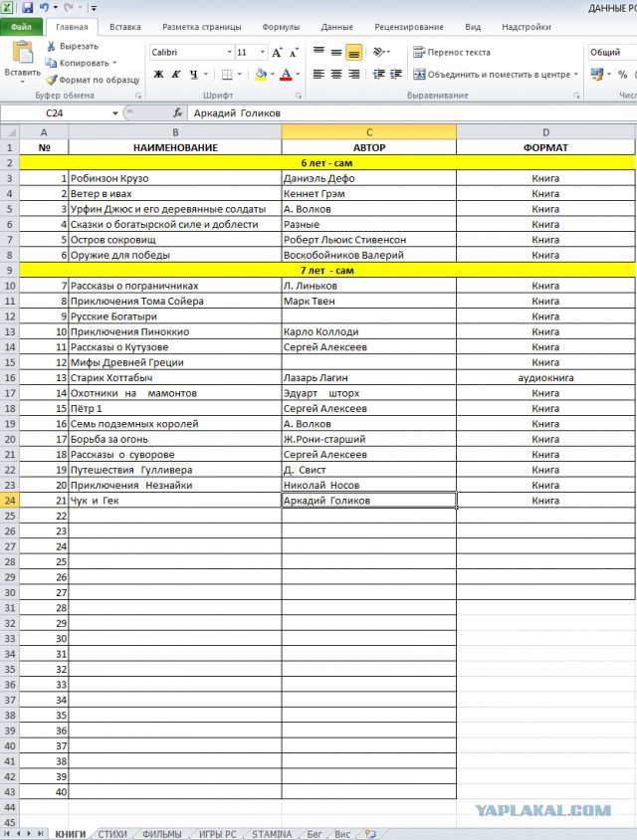
Task: Decrease font size with the small A icon
Action: pos(294,53)
